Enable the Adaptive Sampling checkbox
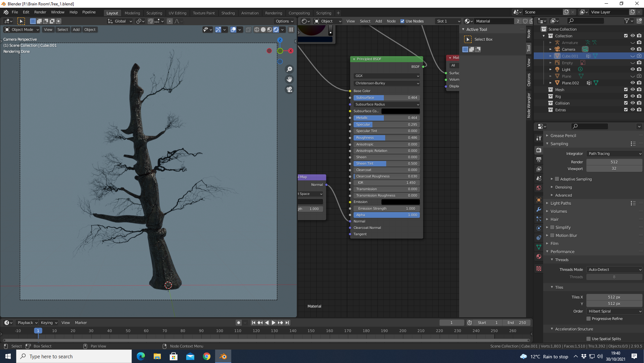The height and width of the screenshot is (363, 644). [x=557, y=179]
